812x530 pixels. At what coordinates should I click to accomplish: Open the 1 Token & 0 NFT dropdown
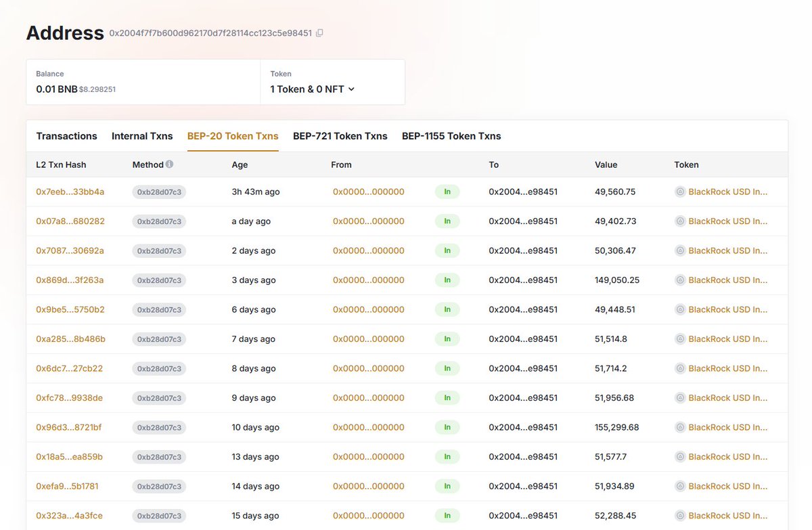click(x=311, y=89)
